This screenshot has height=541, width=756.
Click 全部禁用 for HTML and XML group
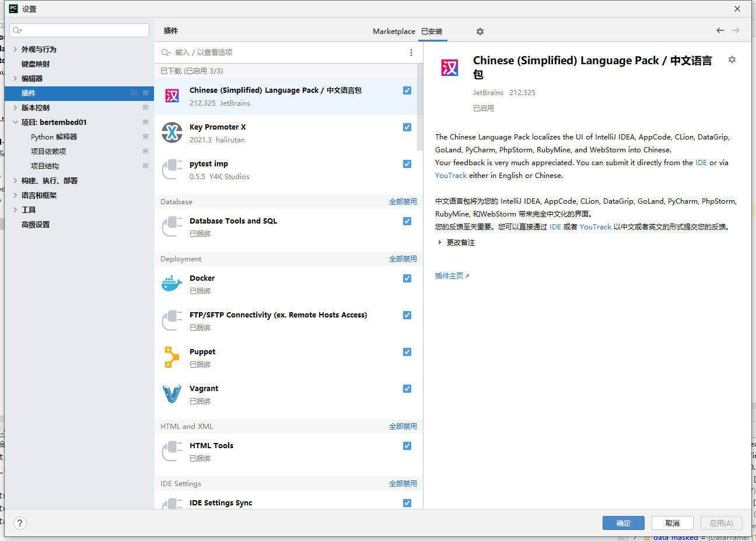(x=403, y=427)
